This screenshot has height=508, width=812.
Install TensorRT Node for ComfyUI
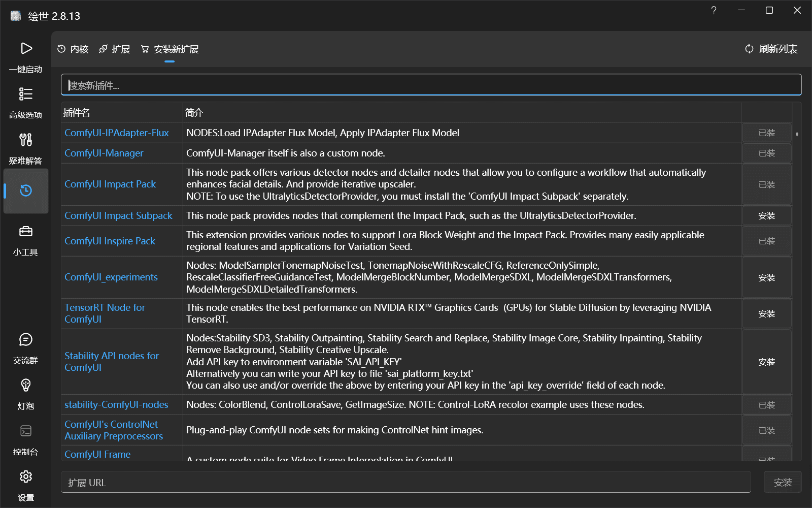[x=766, y=313]
